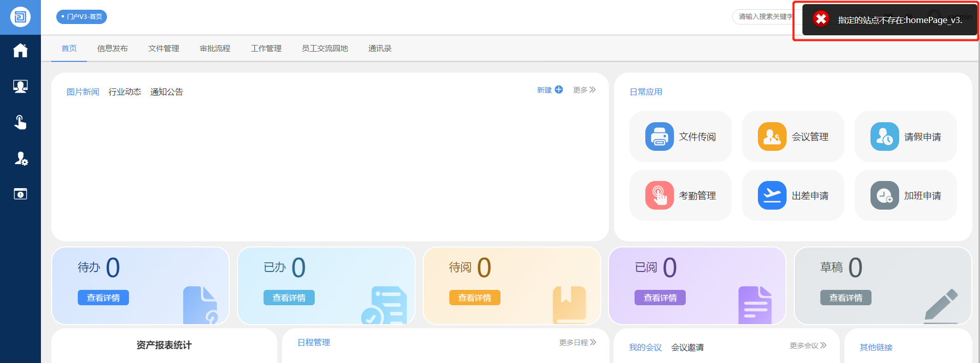Click the 日程管理 panel heading
This screenshot has height=363, width=980.
click(x=314, y=342)
